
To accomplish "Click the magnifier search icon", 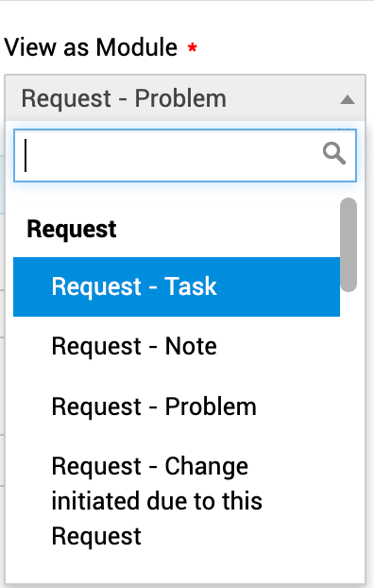I will [333, 153].
